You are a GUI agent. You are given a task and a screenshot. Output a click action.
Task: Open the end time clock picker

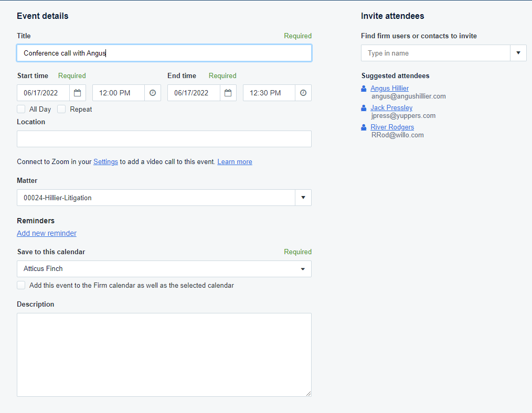point(303,93)
